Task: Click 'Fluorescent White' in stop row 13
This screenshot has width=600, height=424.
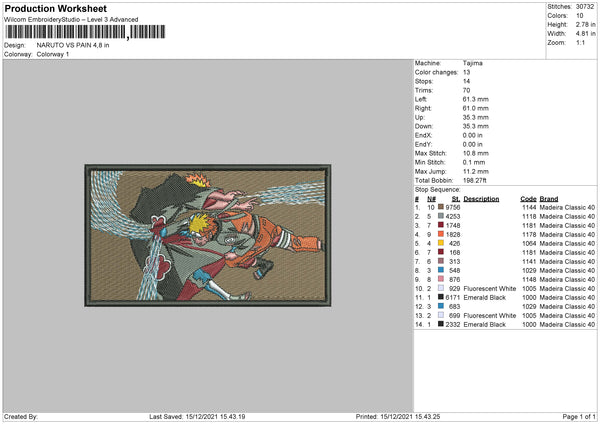Action: [490, 315]
